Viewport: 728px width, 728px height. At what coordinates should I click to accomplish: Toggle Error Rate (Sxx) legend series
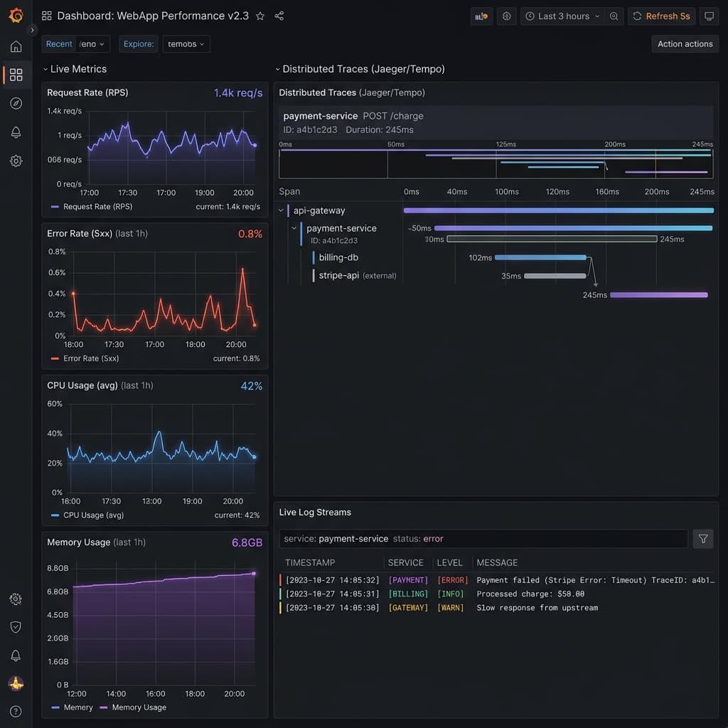(85, 358)
